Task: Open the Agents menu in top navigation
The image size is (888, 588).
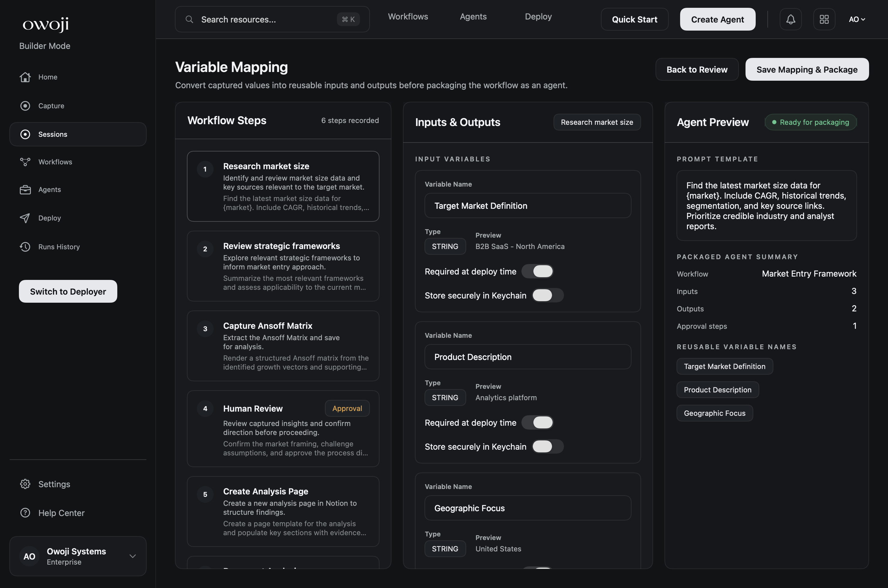Action: point(473,16)
